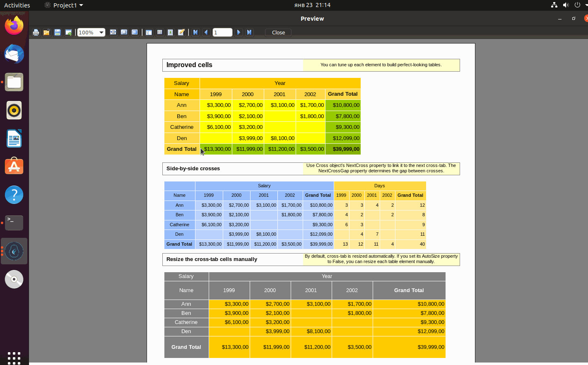Go to the next page

[239, 32]
